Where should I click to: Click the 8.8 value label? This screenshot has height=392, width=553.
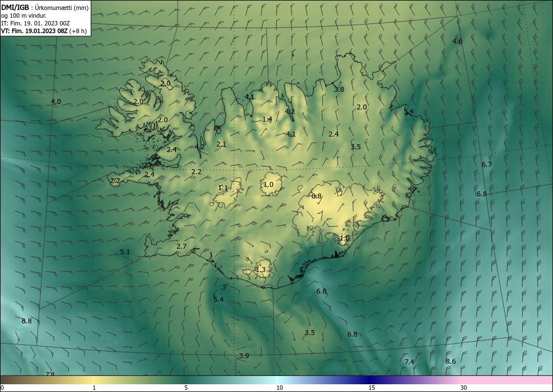[27, 321]
